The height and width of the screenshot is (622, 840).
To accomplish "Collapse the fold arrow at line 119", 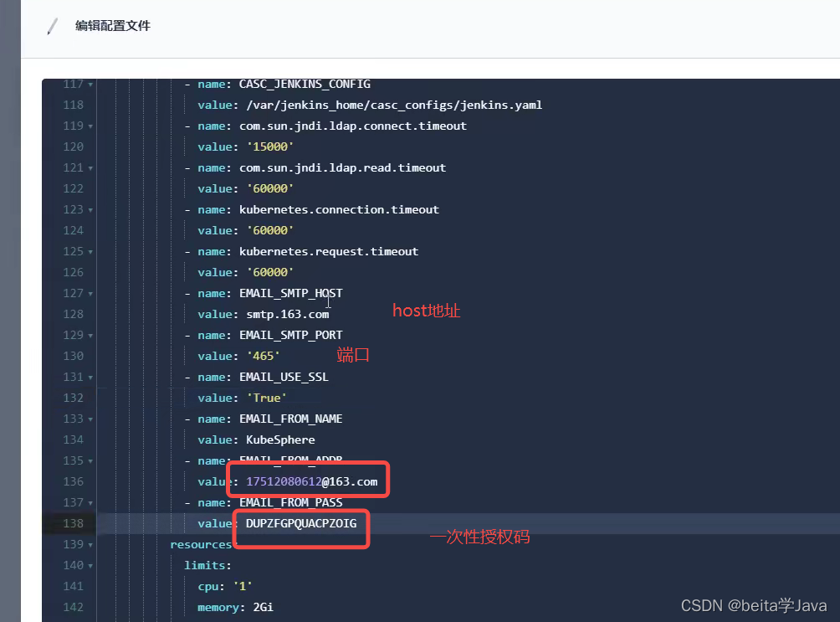I will point(90,126).
